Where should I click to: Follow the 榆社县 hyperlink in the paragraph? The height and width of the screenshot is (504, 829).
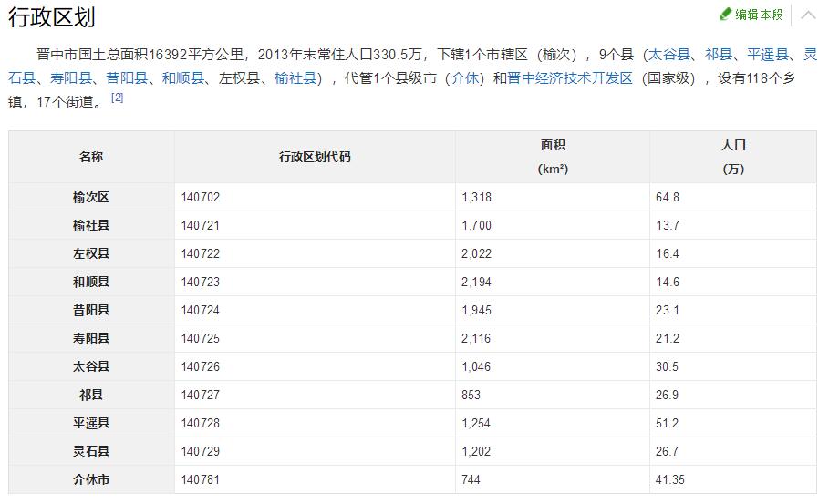coord(295,78)
